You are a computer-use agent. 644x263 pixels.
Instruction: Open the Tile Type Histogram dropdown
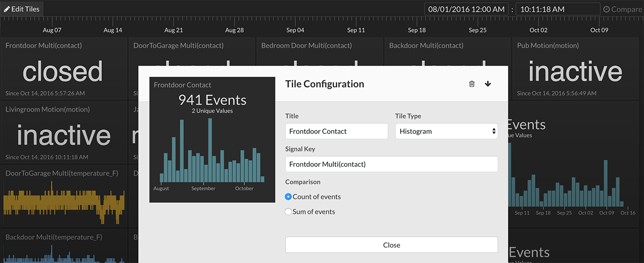pos(446,131)
